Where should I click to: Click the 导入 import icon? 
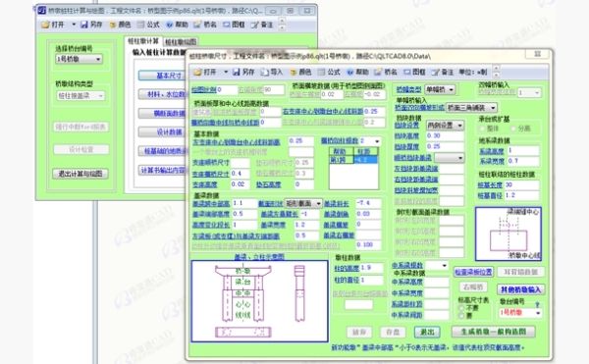click(x=271, y=72)
